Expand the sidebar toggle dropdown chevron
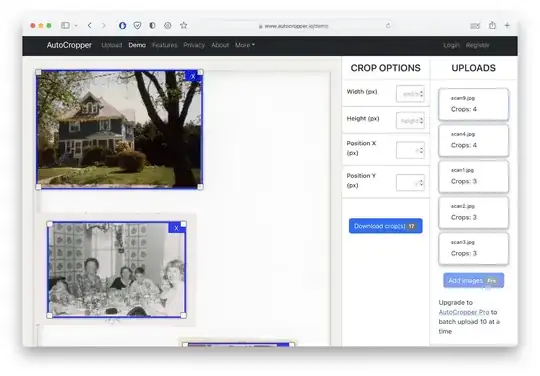 point(76,25)
